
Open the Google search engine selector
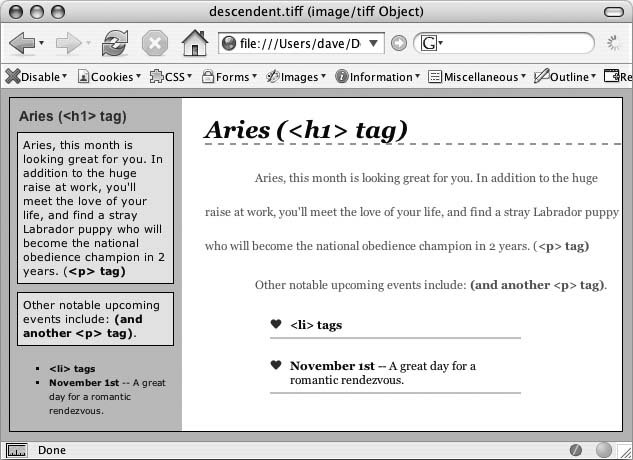point(431,43)
